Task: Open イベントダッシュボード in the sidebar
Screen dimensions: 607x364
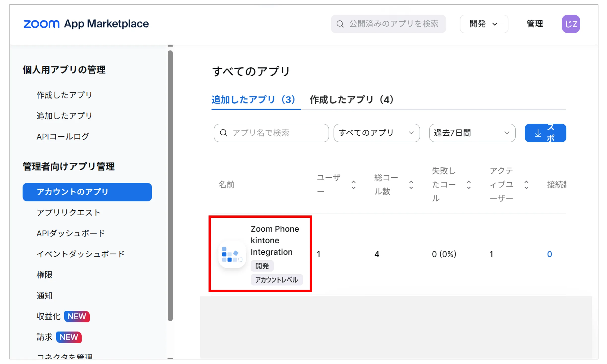Action: click(81, 254)
